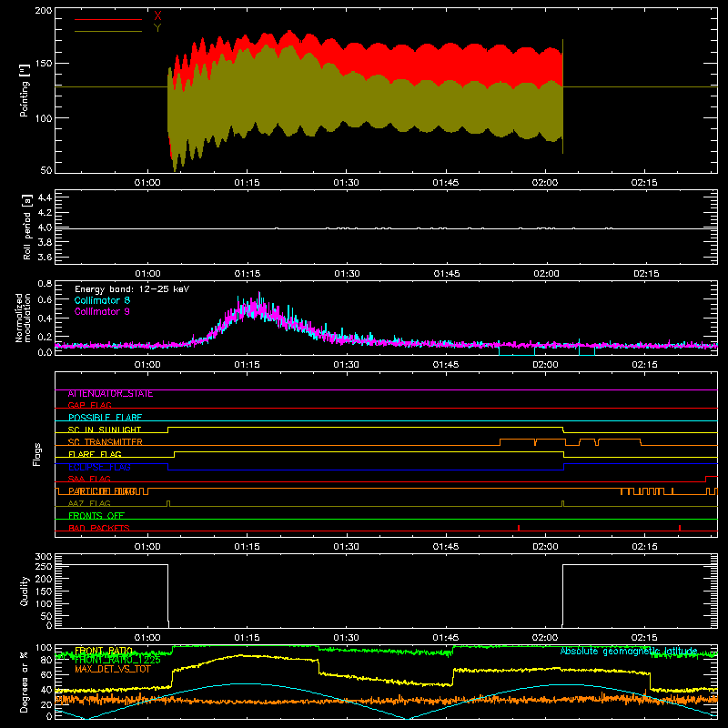
Task: Click the orange MAX_DET_VS_TOT label
Action: (x=113, y=669)
